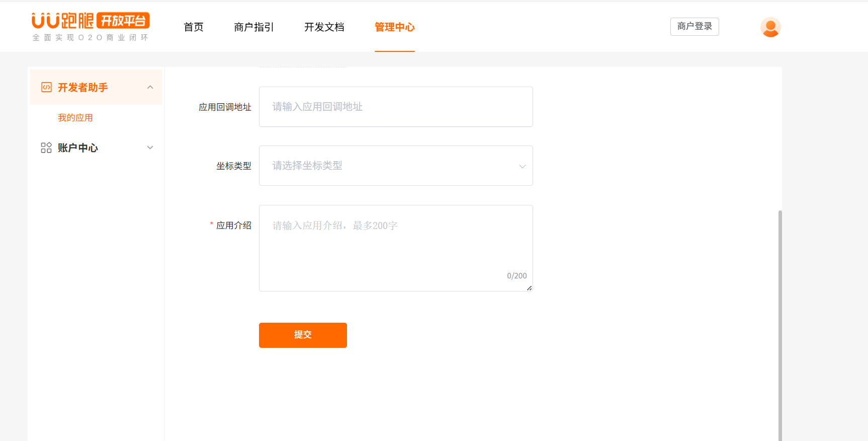Open 开发文档 in the top navigation

point(324,27)
